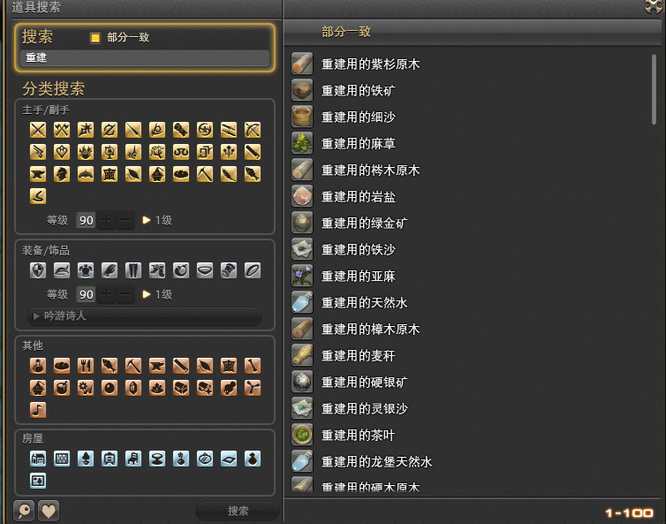Select the silver boots feet category

[x=157, y=270]
